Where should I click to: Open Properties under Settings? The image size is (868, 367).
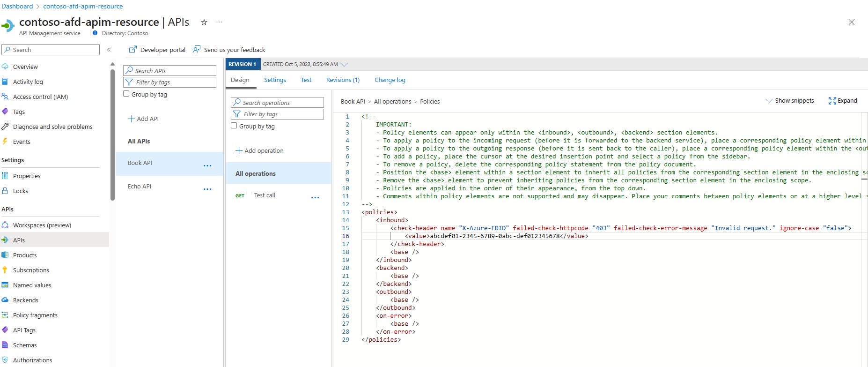(x=27, y=176)
